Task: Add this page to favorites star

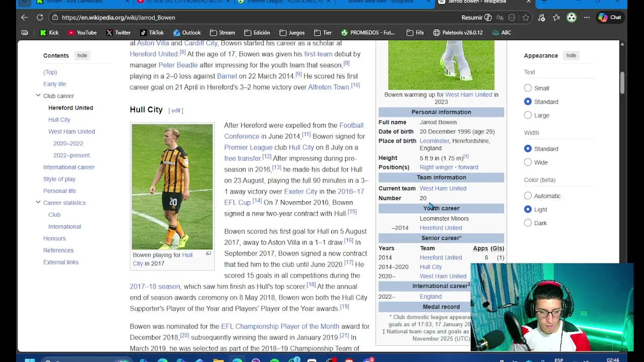Action: coord(526,17)
